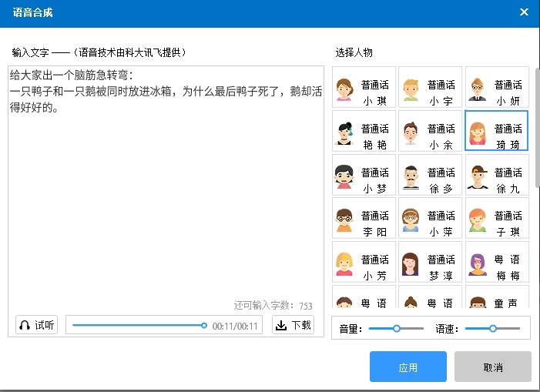
Task: Click the 试听 preview button
Action: click(x=36, y=325)
